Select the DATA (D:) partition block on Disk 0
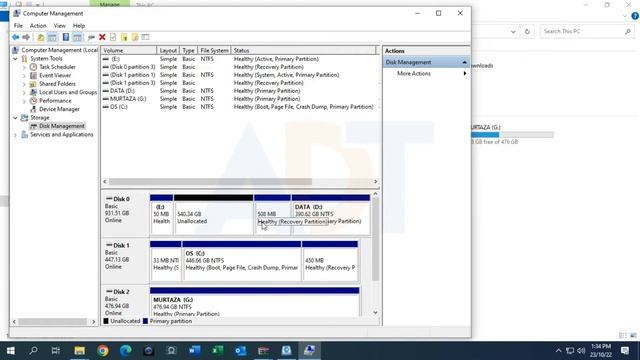Viewport: 640px width, 360px height. point(331,214)
